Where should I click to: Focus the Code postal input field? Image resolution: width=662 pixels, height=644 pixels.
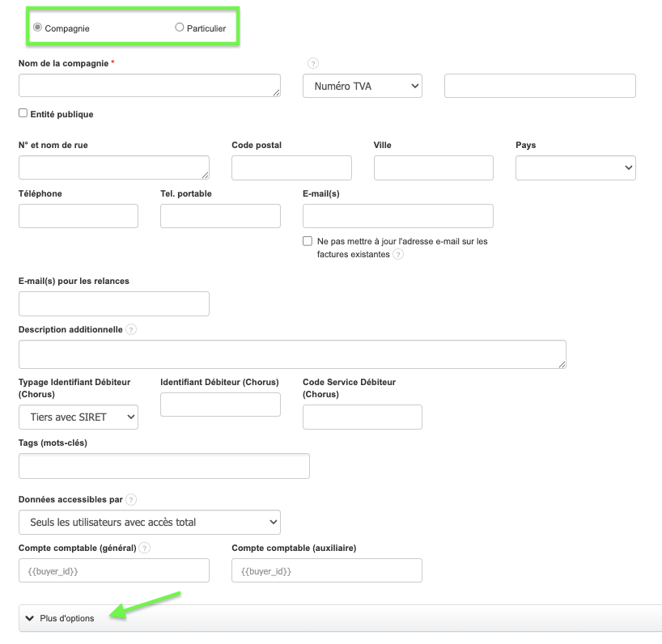click(x=291, y=167)
